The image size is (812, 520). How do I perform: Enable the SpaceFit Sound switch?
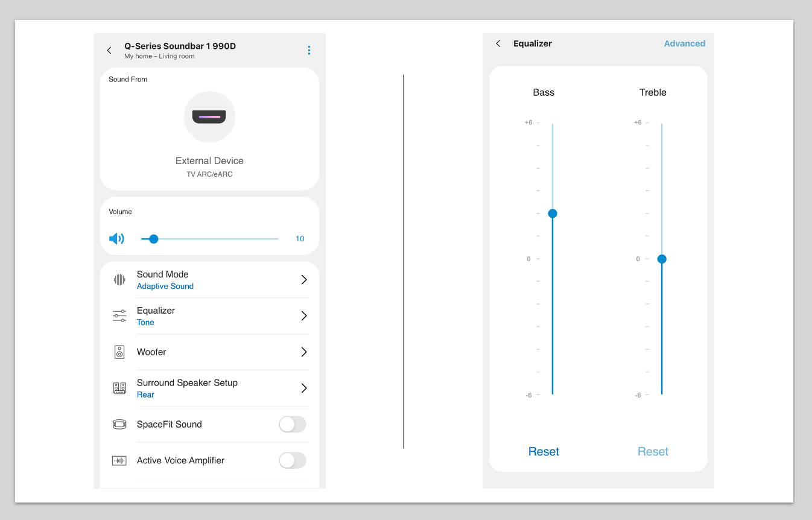[x=293, y=424]
